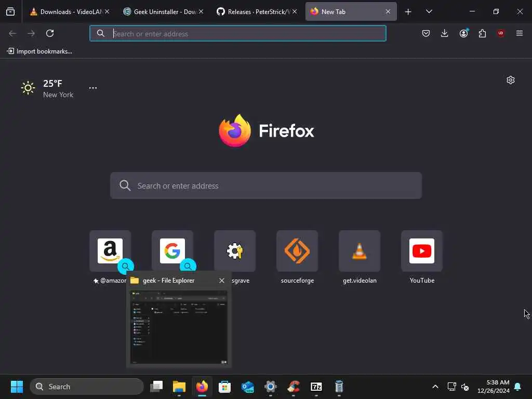Open Outlook from the taskbar

[x=248, y=387]
